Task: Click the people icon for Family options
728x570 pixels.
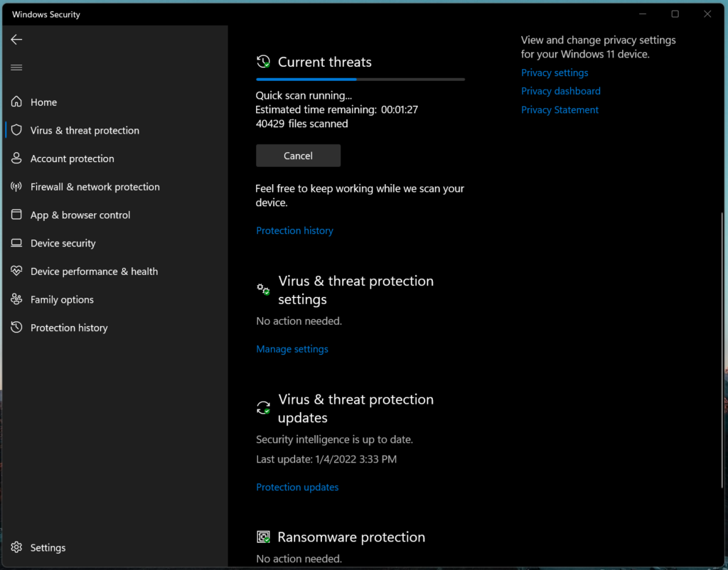Action: 17,299
